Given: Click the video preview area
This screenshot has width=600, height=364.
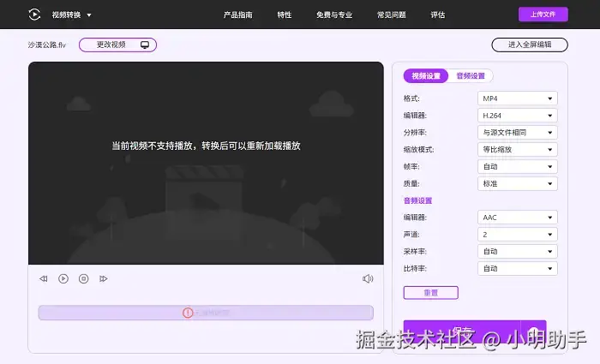Looking at the screenshot, I should pos(206,163).
